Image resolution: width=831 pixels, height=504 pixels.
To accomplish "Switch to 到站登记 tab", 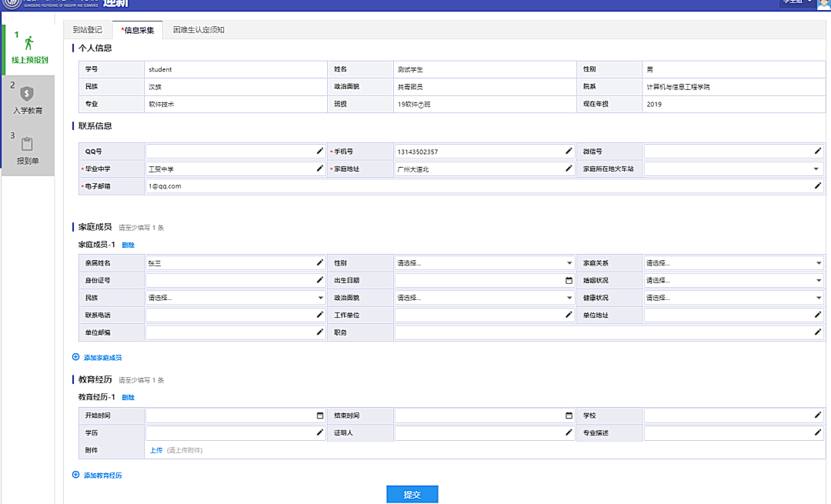I will click(88, 30).
